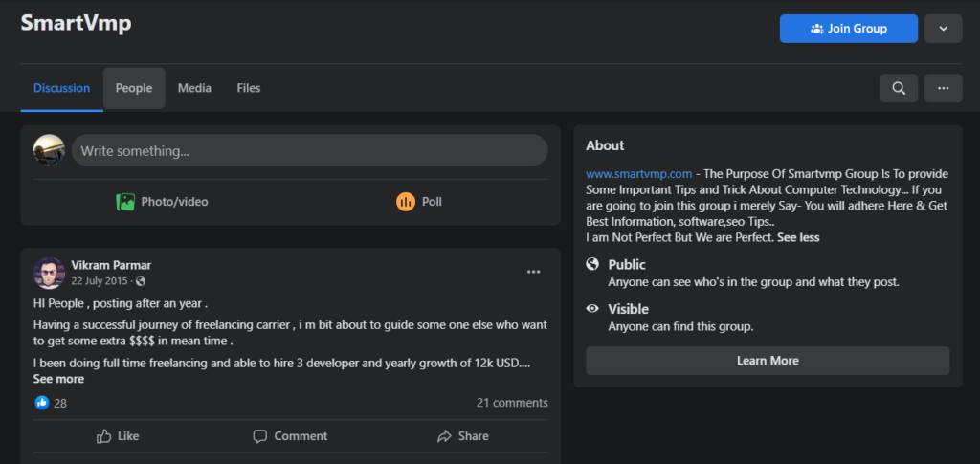This screenshot has width=980, height=464.
Task: Open the www.smartvmp.com link
Action: 638,174
